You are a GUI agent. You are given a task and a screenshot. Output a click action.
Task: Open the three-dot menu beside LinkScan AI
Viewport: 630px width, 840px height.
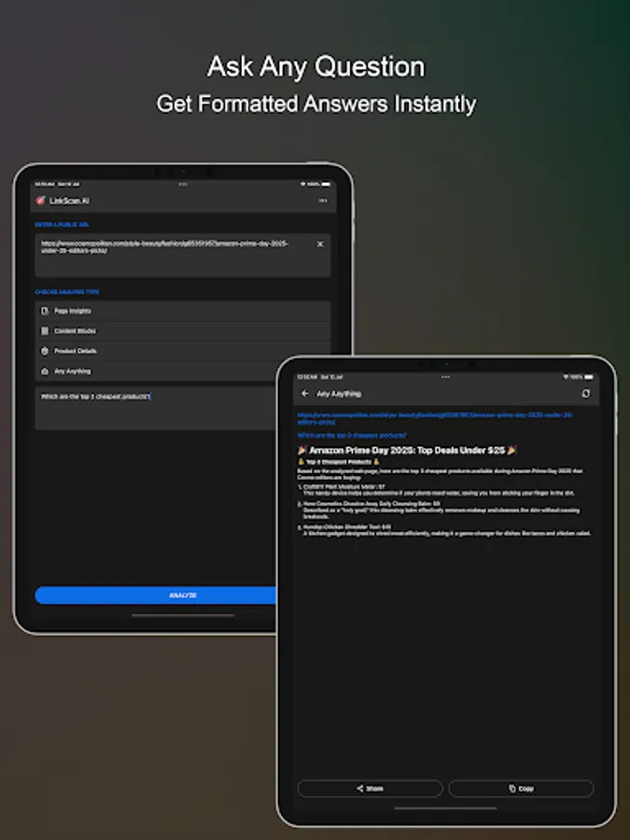click(323, 201)
